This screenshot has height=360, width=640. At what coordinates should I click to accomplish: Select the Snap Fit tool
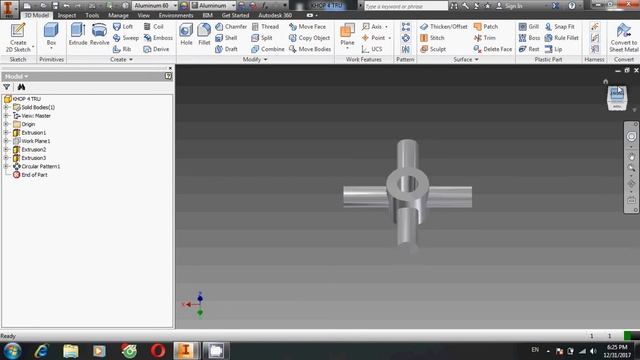[x=560, y=27]
